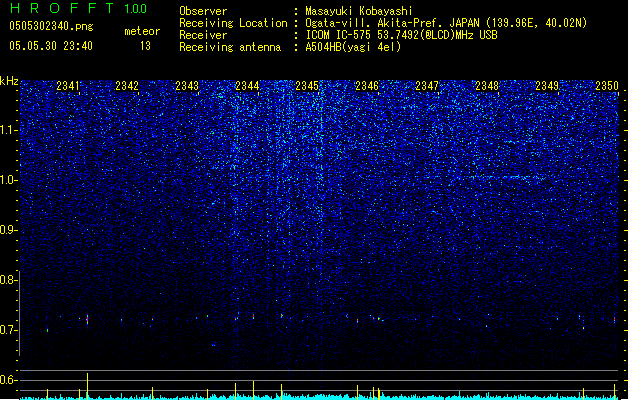Click the 2346 time marker
This screenshot has width=629, height=400.
pos(367,86)
